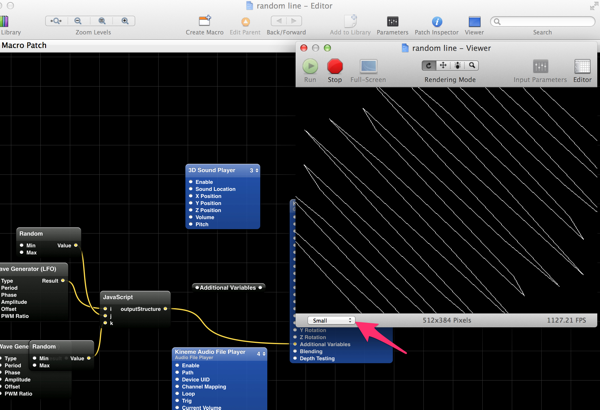This screenshot has width=600, height=410.
Task: Select the Additional Variables splitter patch
Action: click(228, 287)
